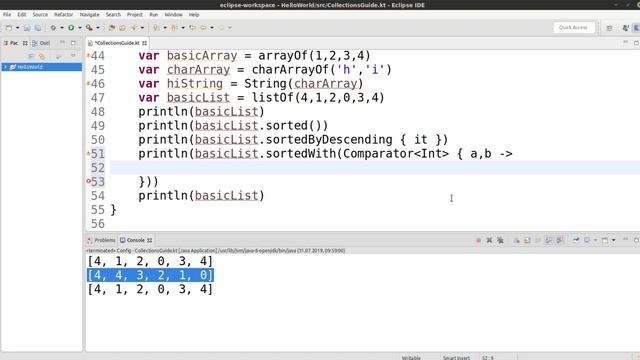
Task: Click the Debug toolbar icon
Action: coord(53,28)
